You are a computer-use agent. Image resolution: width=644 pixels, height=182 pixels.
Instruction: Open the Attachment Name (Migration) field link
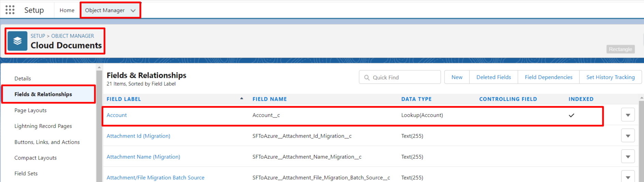pos(143,157)
